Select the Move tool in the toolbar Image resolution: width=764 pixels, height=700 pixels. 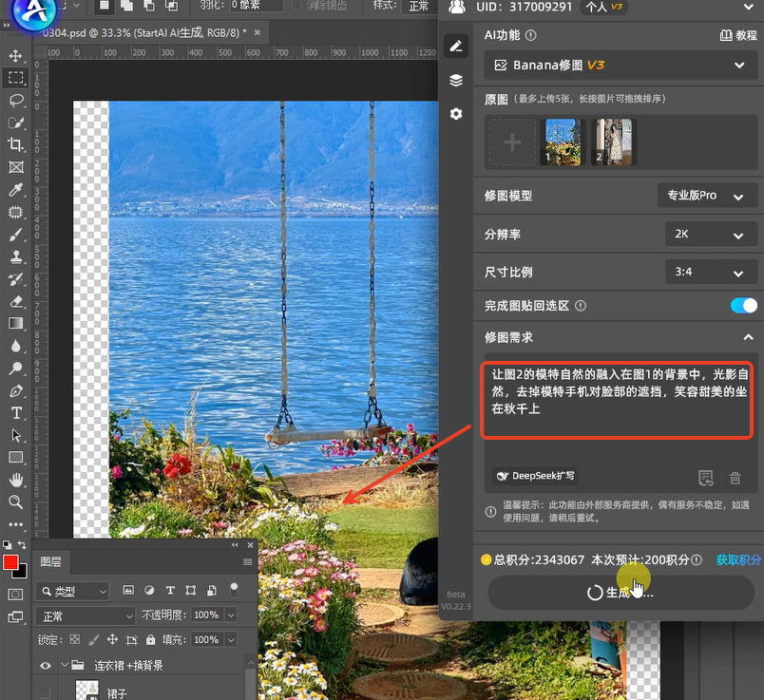16,56
